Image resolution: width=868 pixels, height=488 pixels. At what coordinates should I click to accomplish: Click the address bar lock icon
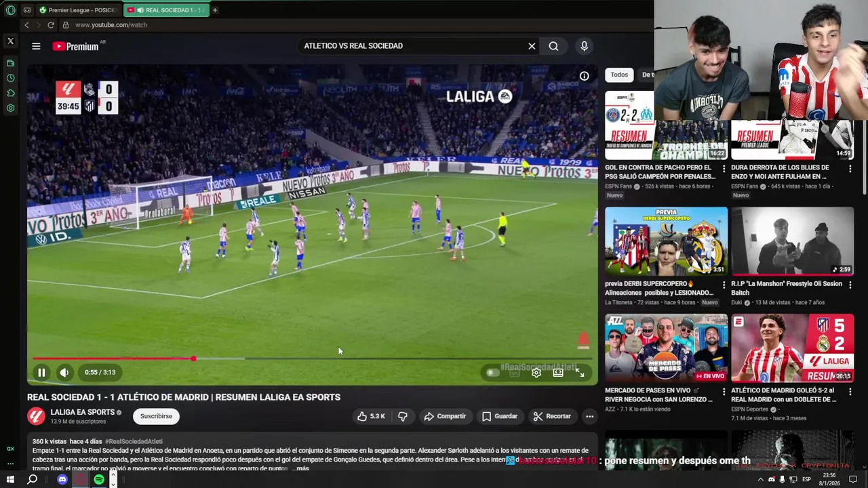[66, 25]
